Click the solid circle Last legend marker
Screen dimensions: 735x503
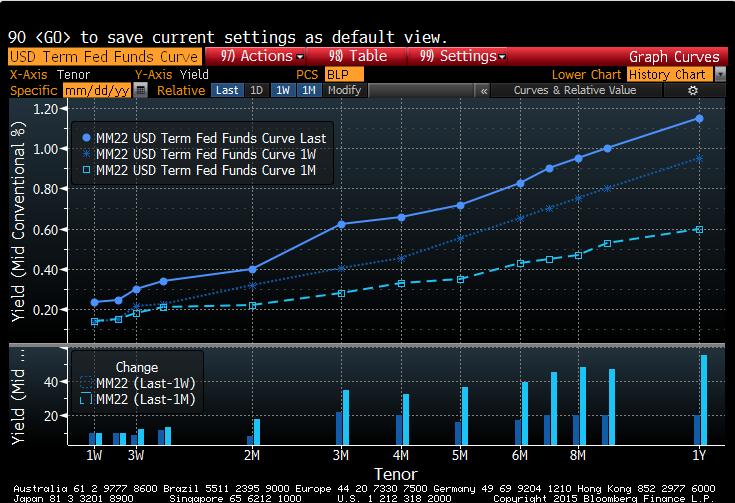(86, 138)
